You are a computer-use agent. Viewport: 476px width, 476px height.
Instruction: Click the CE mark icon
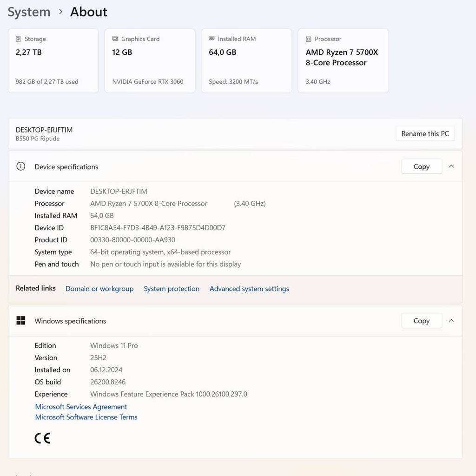(42, 438)
